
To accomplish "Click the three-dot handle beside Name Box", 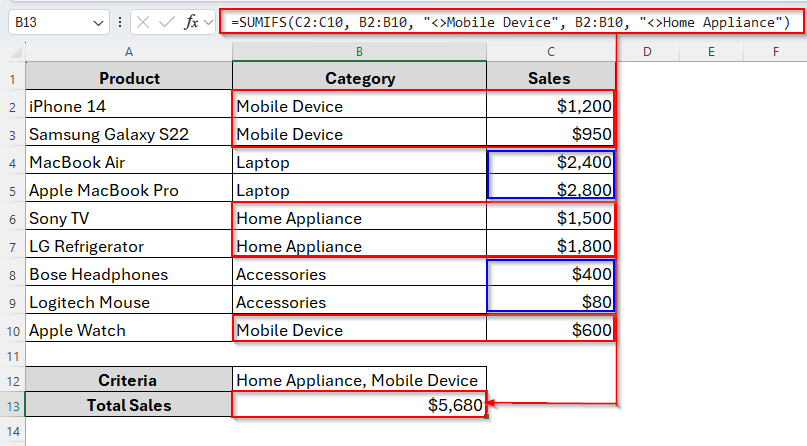I will 120,22.
